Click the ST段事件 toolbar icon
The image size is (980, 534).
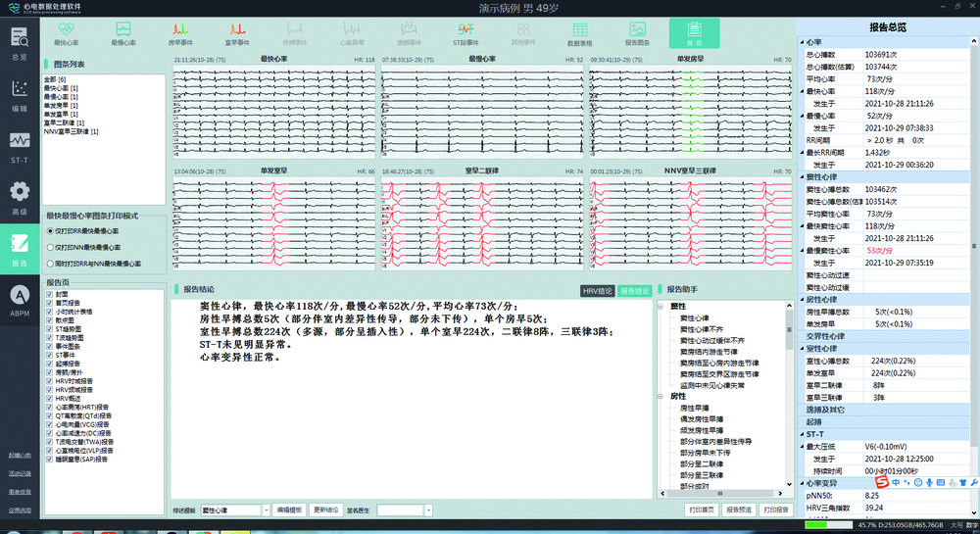coord(465,33)
